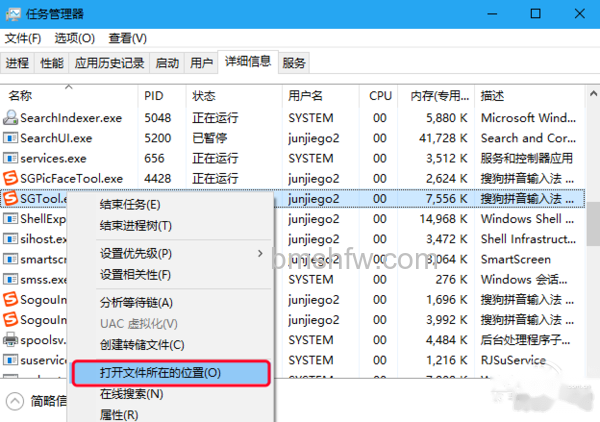Collapse details with 简略信息 arrow icon
600x422 pixels.
(15, 401)
